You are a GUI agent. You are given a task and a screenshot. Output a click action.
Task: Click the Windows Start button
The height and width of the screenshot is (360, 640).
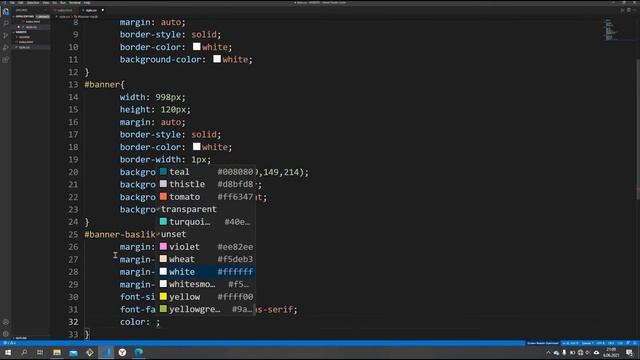[8, 353]
